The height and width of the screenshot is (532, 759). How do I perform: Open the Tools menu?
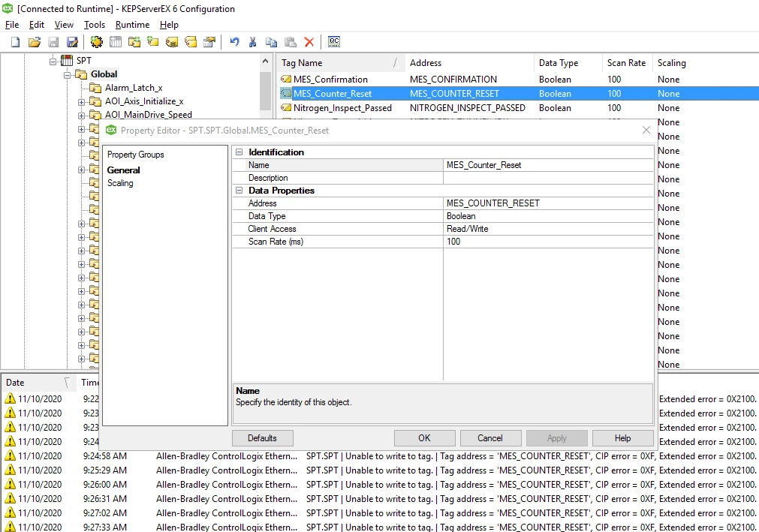[x=95, y=25]
